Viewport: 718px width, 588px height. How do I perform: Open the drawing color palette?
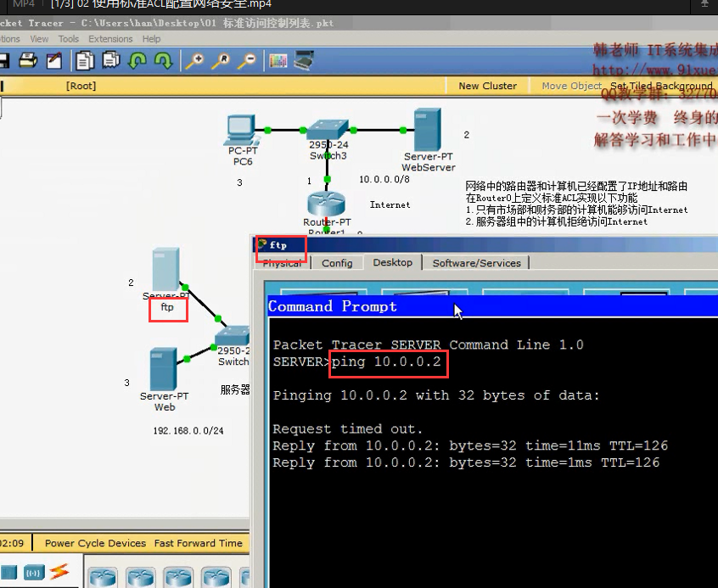pos(278,61)
